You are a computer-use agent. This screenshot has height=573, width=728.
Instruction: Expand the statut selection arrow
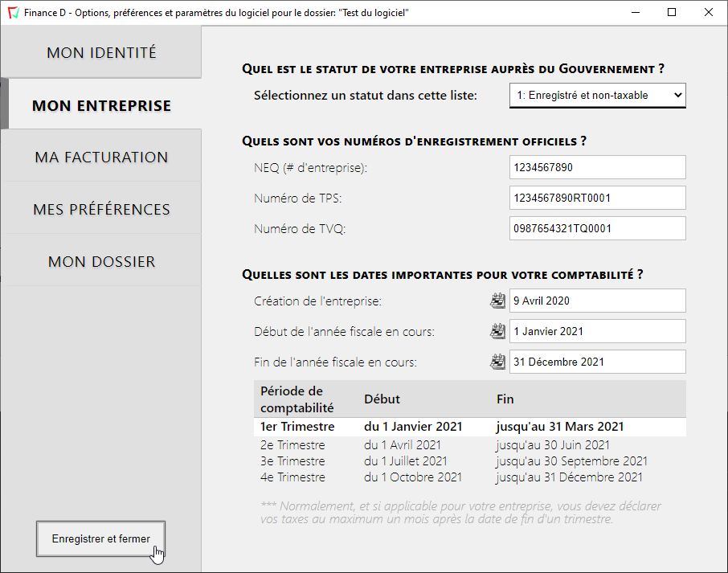click(x=677, y=95)
